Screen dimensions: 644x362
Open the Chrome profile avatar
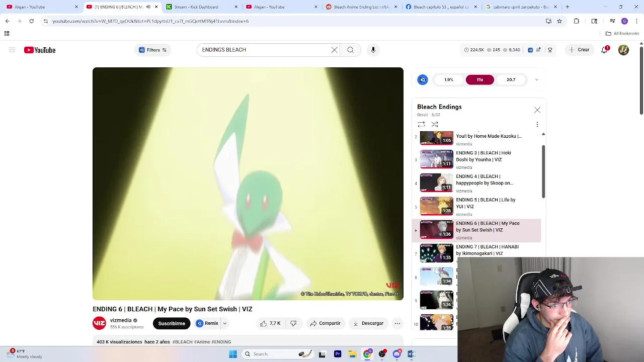[x=624, y=21]
